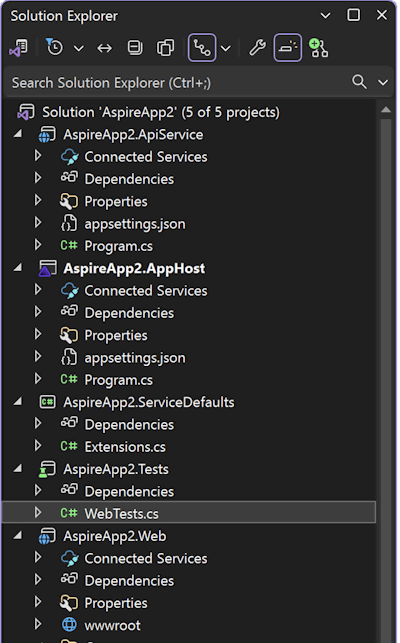The image size is (400, 643).
Task: Toggle Show All Files icon
Action: coord(165,48)
